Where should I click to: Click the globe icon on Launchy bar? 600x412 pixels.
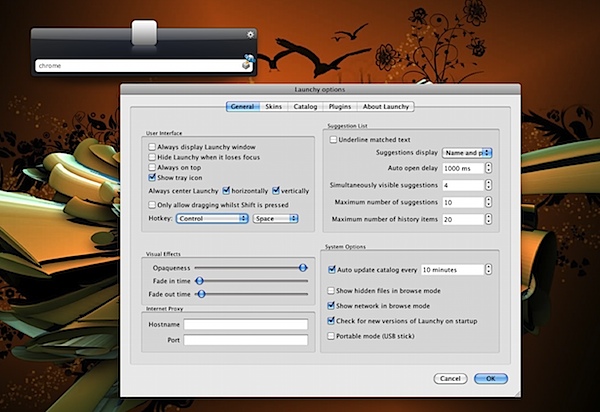click(x=250, y=58)
